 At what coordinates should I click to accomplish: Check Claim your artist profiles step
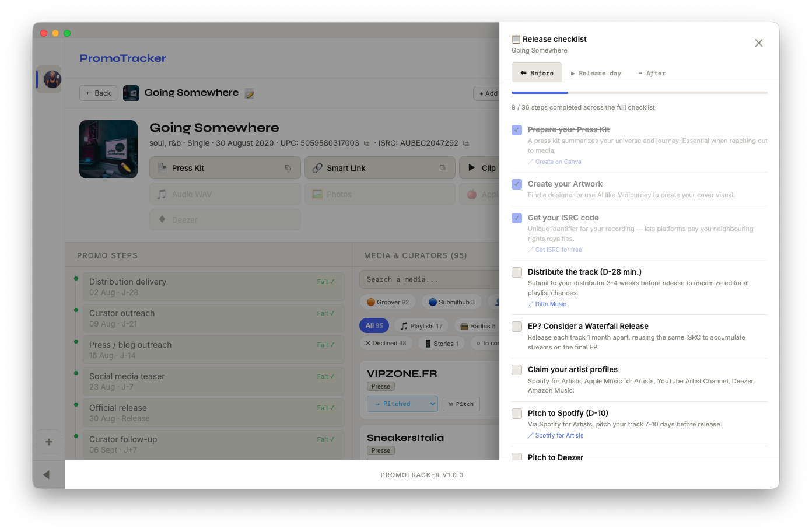click(517, 370)
